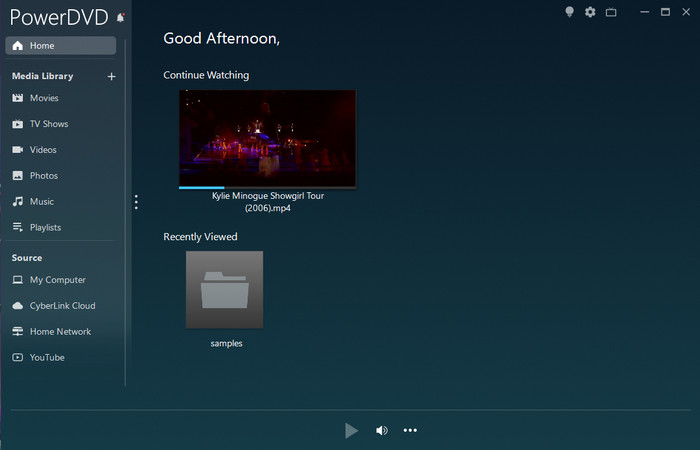Open more options ellipsis in playback bar
700x450 pixels.
(x=410, y=430)
